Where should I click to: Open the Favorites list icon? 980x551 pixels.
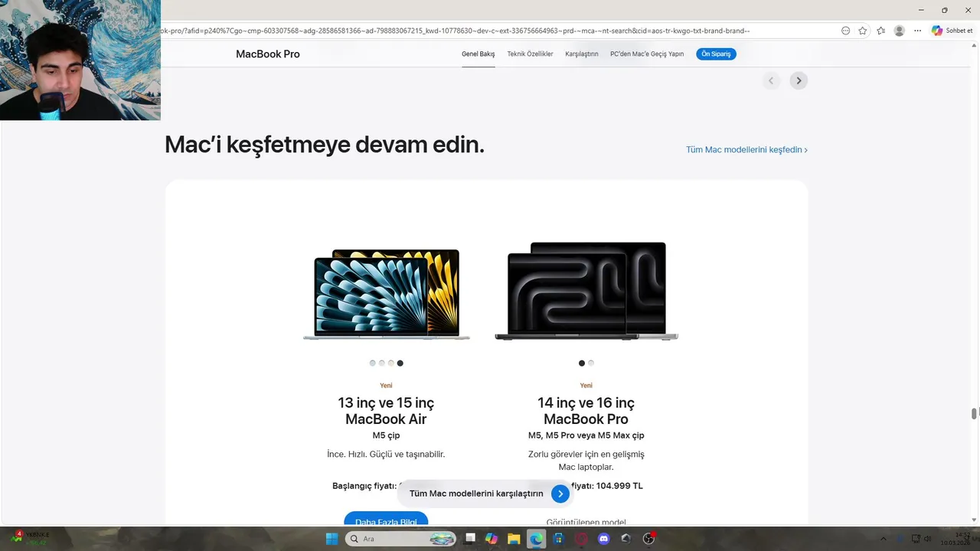(880, 31)
